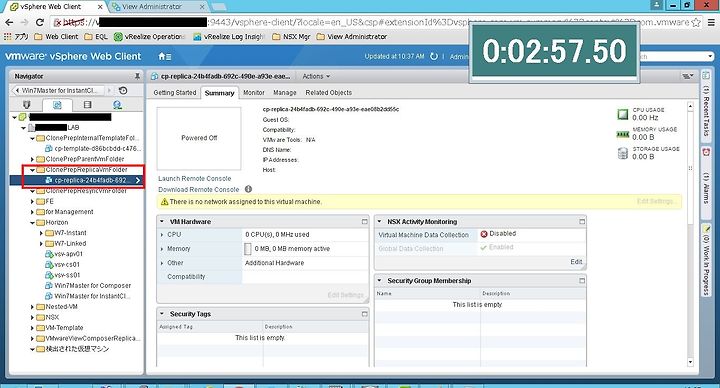Bookmark this page with star icon

tap(696, 22)
